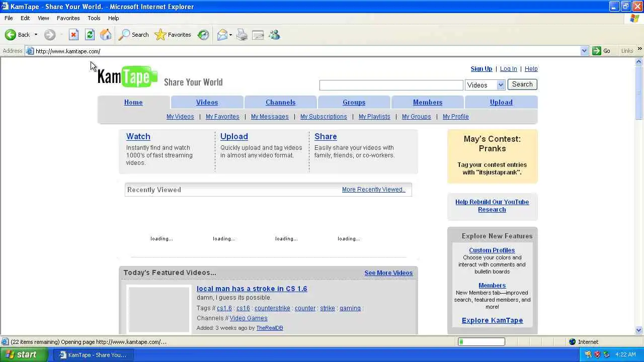644x362 pixels.
Task: Open More Recently Viewed link
Action: tap(373, 190)
